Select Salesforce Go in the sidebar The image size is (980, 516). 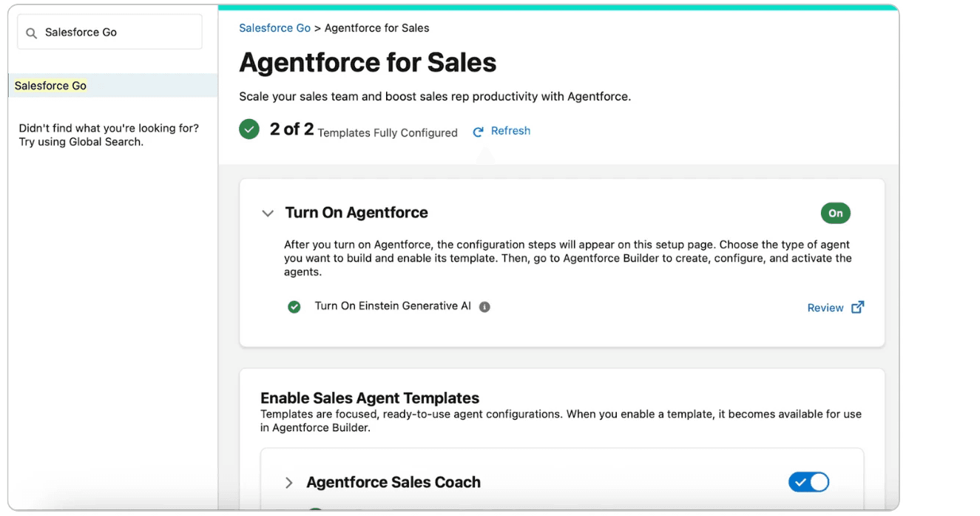click(x=50, y=86)
